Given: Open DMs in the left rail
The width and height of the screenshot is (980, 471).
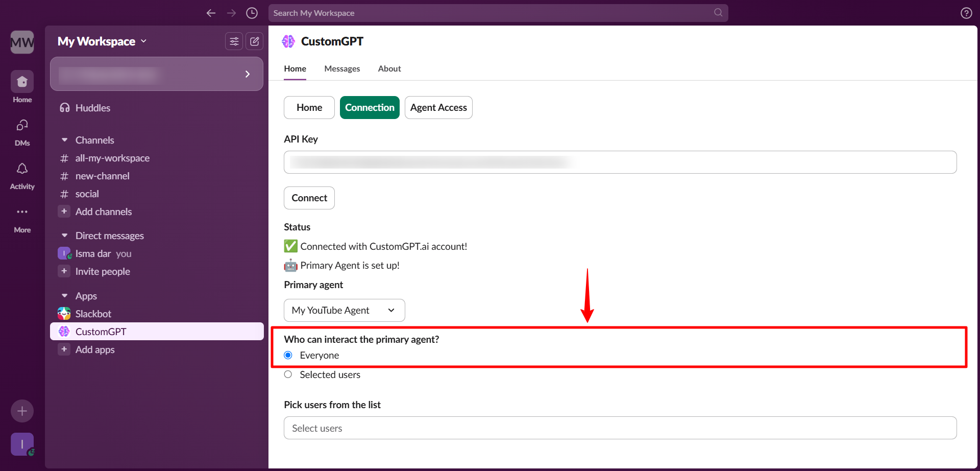Looking at the screenshot, I should [x=22, y=132].
